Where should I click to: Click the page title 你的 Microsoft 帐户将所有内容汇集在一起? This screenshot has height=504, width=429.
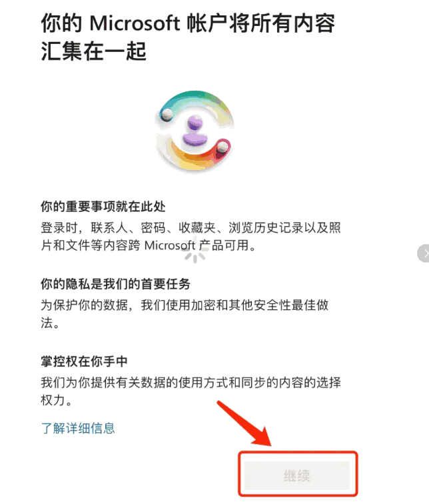click(188, 37)
